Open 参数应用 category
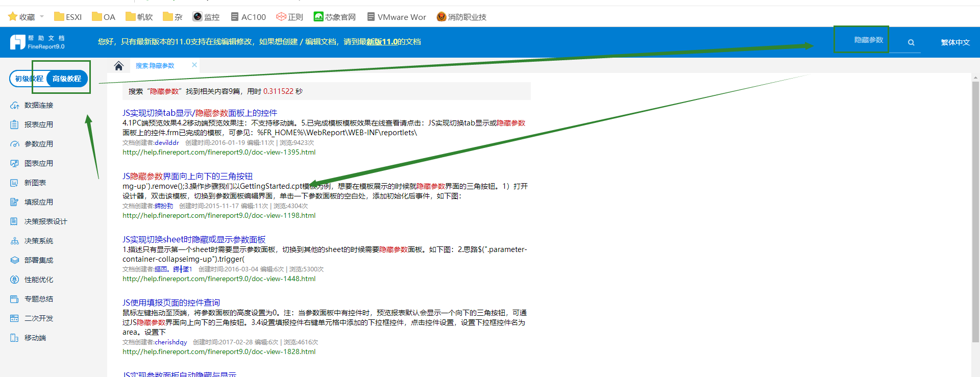The width and height of the screenshot is (980, 377). 39,144
